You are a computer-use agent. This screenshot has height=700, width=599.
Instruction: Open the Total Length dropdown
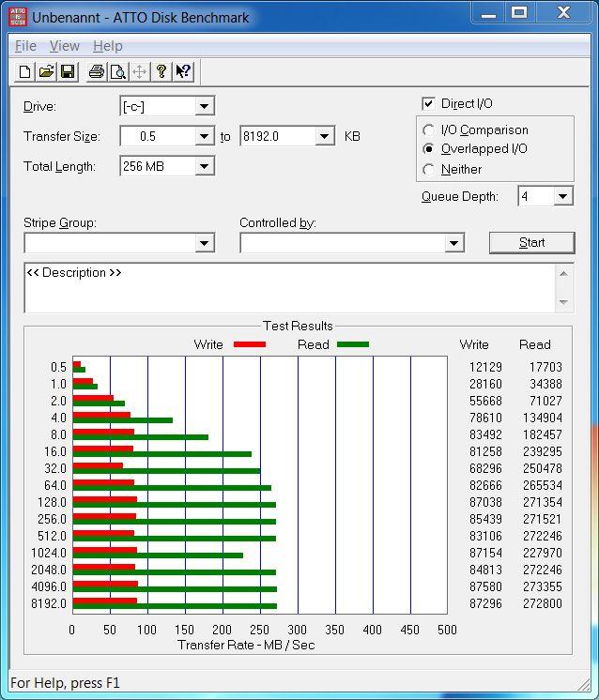tap(205, 166)
